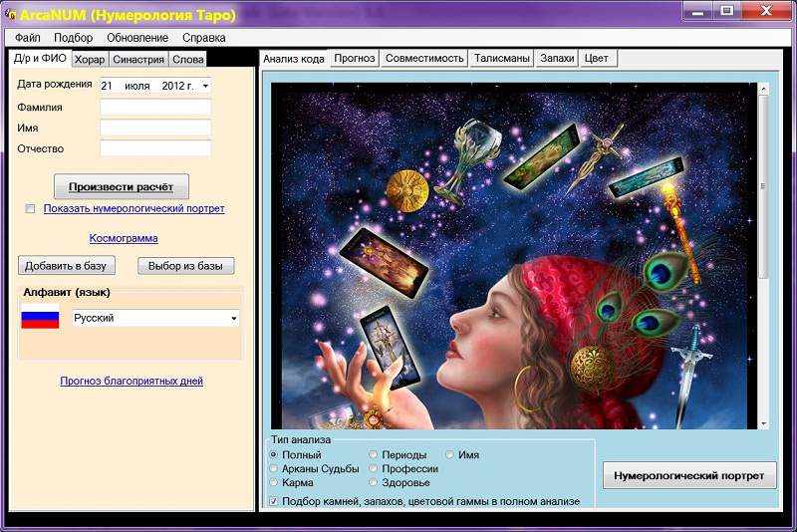The image size is (797, 532).
Task: Click the Нумерологический портрет button
Action: [x=689, y=475]
